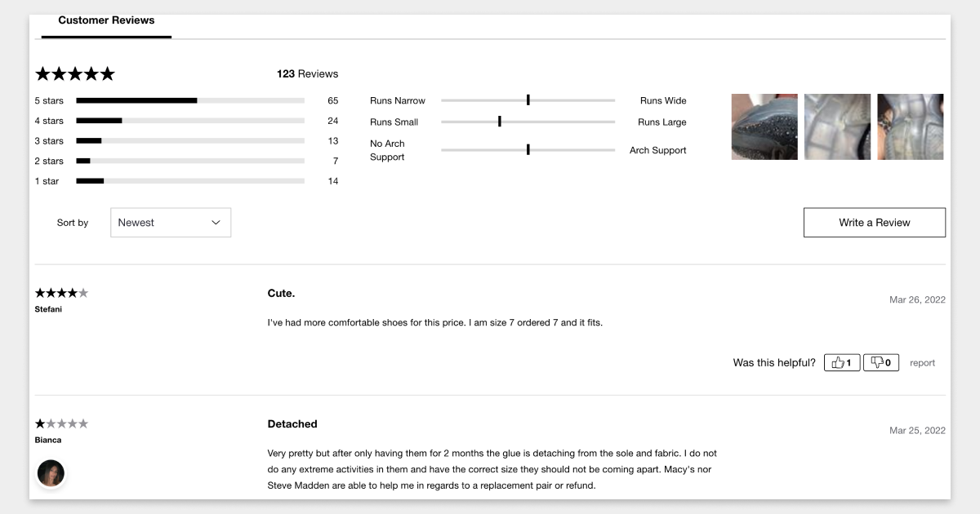Click the 'Runs Small' label

[394, 122]
